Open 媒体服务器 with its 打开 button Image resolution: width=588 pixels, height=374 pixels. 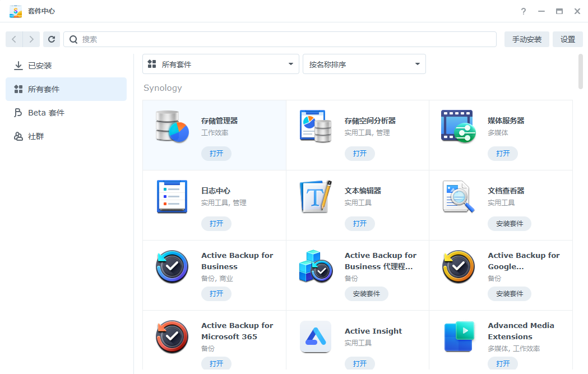click(x=503, y=154)
